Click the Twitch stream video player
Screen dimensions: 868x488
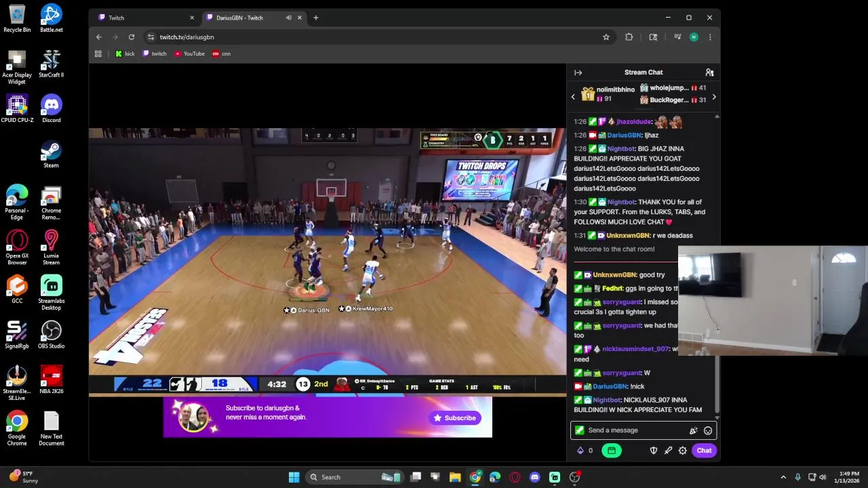pyautogui.click(x=328, y=261)
